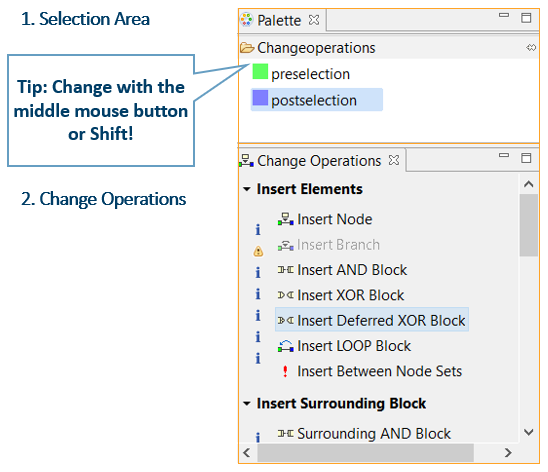This screenshot has width=548, height=472.
Task: Click the Insert LOOP Block icon
Action: tap(286, 346)
